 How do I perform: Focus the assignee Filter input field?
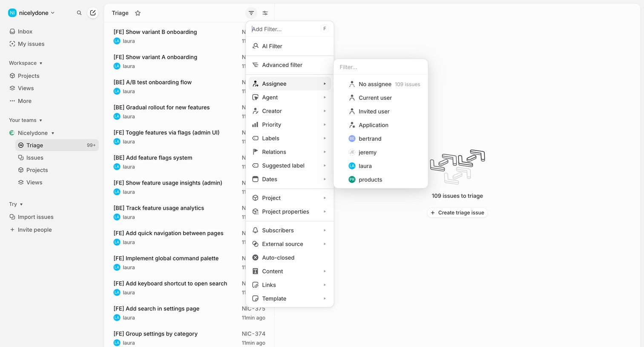click(381, 67)
